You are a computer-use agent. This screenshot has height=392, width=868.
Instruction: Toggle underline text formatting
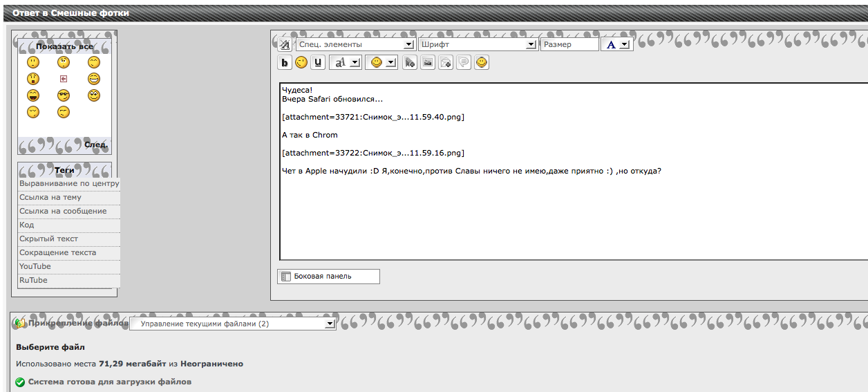pos(317,63)
